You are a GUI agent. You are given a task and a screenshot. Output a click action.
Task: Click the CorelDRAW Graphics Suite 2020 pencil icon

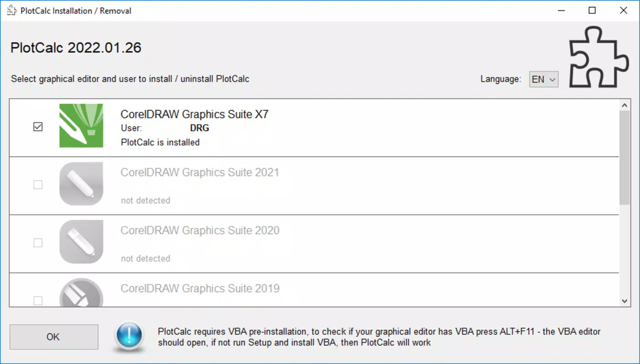(81, 242)
